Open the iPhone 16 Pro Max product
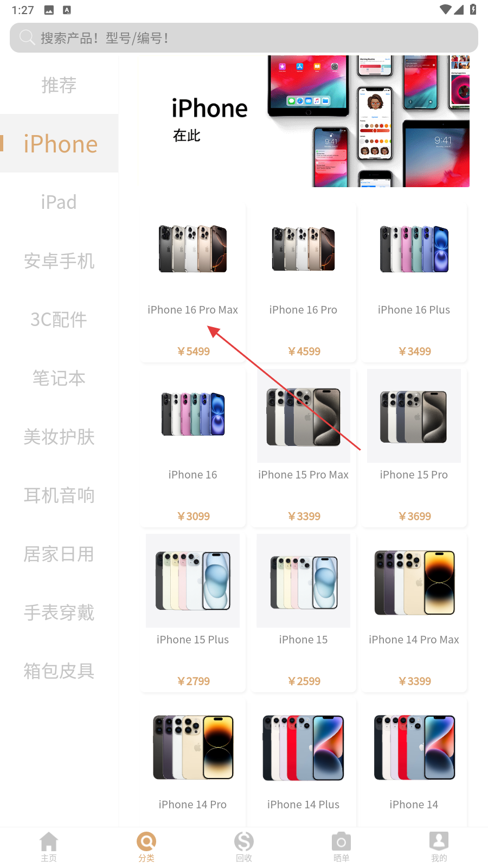 [x=193, y=283]
